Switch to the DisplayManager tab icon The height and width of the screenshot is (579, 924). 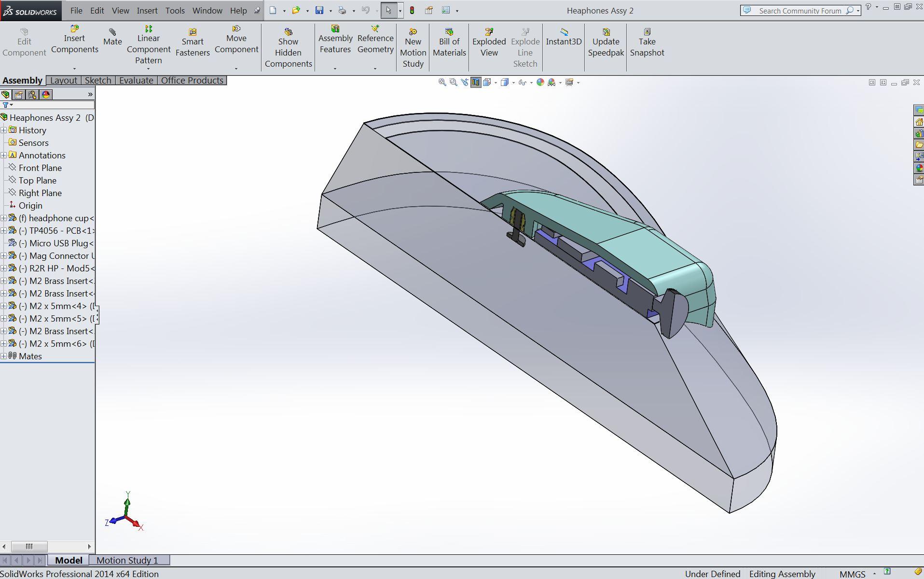coord(46,94)
